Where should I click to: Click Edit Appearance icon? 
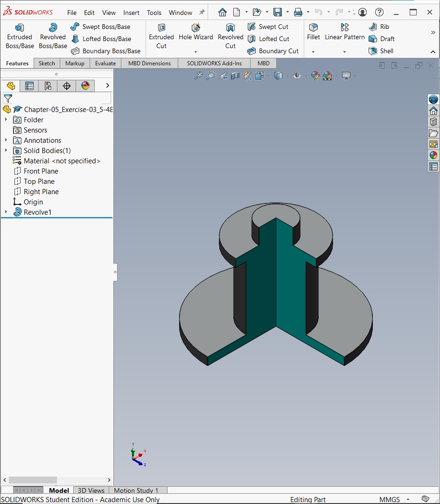(x=315, y=76)
